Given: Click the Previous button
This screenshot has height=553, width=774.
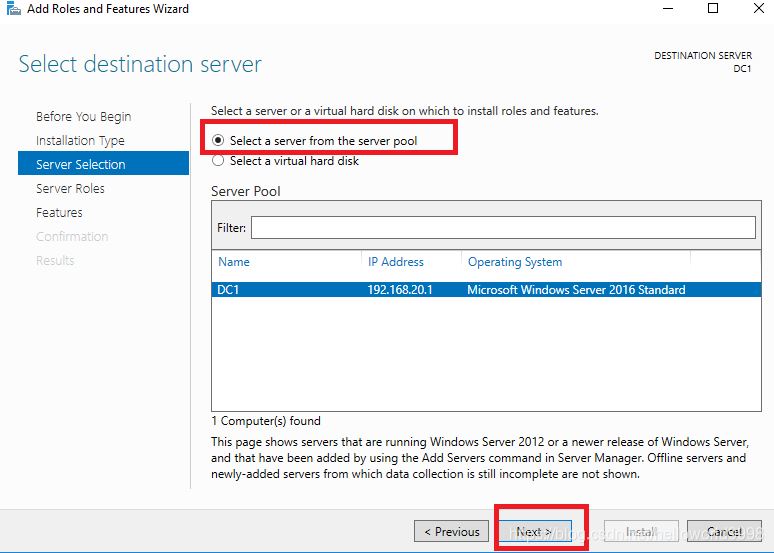Looking at the screenshot, I should point(452,532).
